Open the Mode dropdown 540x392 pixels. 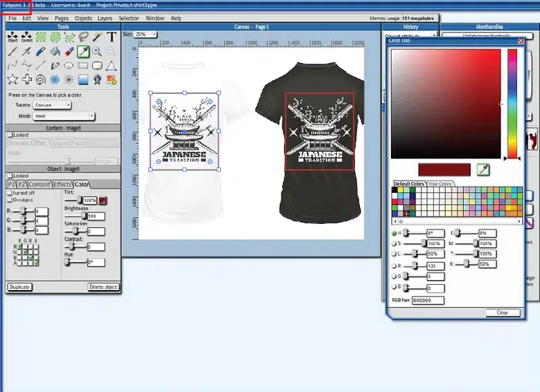tap(64, 116)
